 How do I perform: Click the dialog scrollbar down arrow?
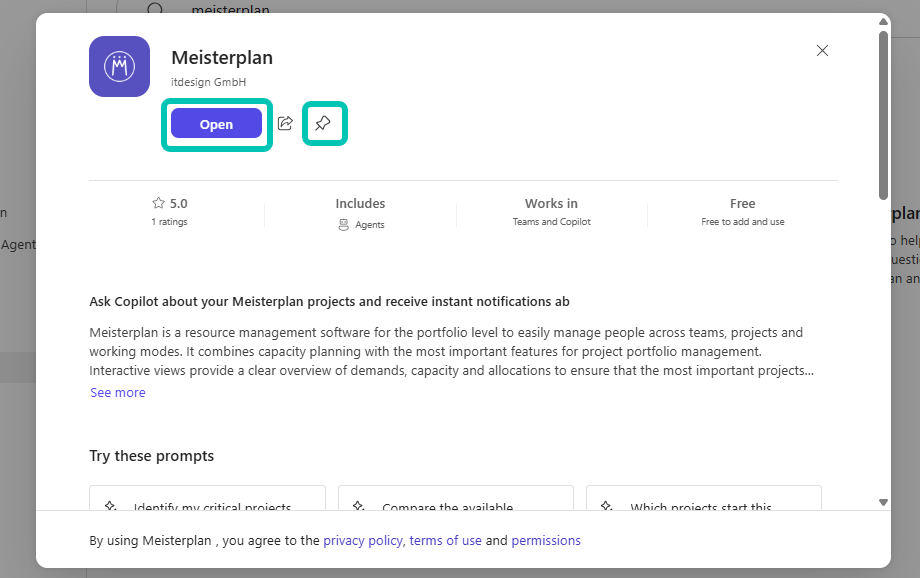click(x=883, y=502)
